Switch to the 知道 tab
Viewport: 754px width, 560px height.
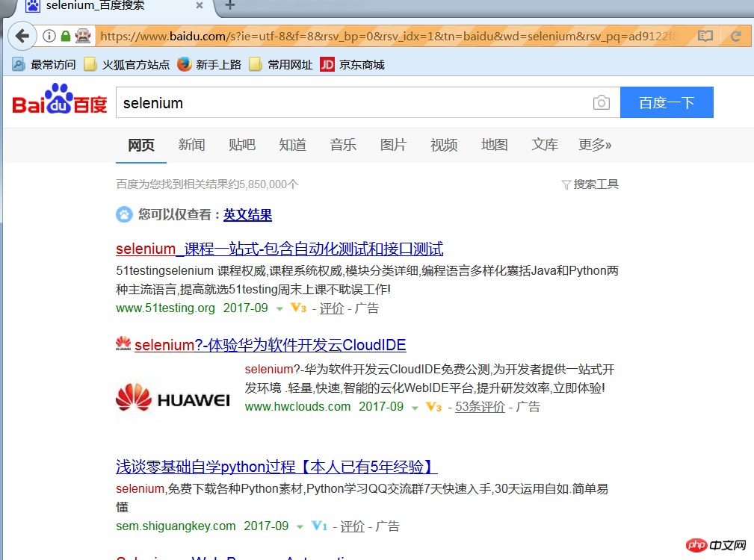pos(292,145)
